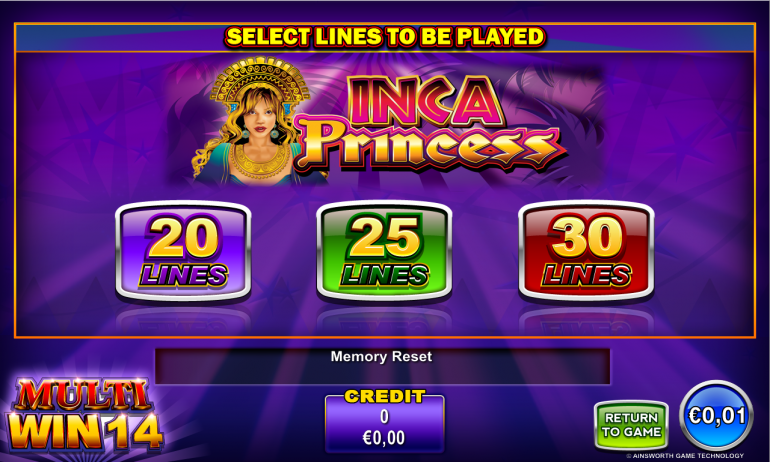
Task: Choose the green 25 Lines option
Action: [384, 250]
